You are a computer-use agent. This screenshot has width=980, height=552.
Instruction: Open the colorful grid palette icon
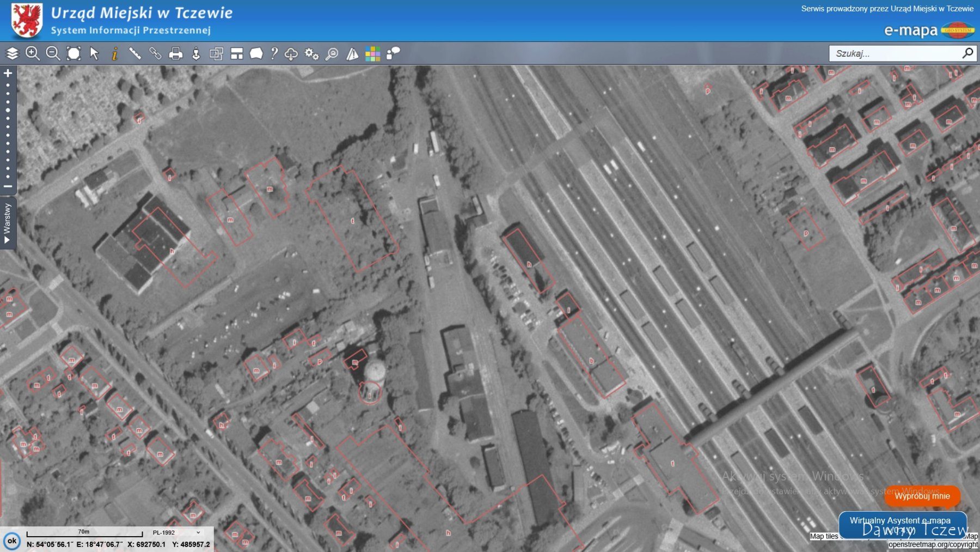point(372,53)
